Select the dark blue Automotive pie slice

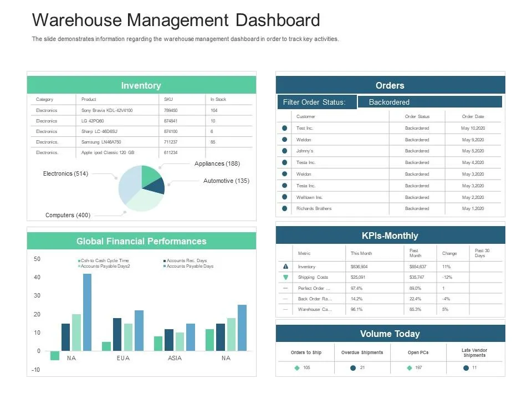(156, 186)
